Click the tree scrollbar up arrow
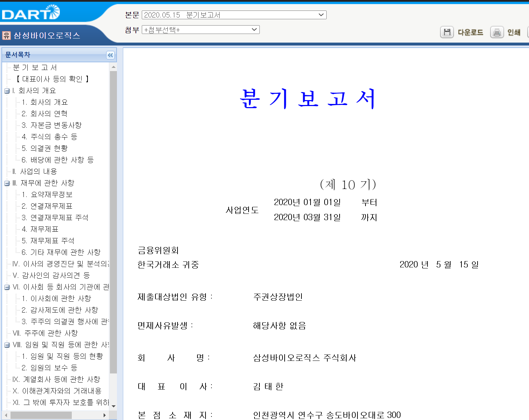Image resolution: width=529 pixels, height=420 pixels. tap(113, 66)
